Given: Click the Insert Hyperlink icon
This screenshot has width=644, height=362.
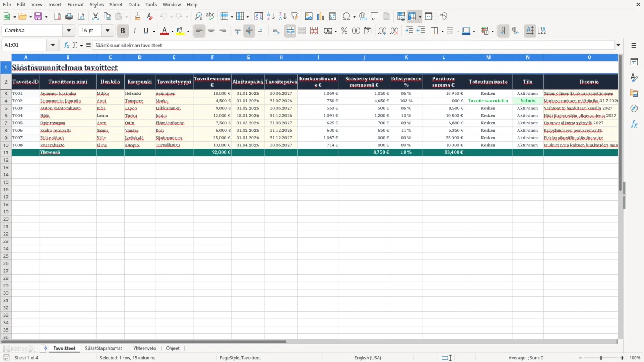Looking at the screenshot, I should pos(363,17).
